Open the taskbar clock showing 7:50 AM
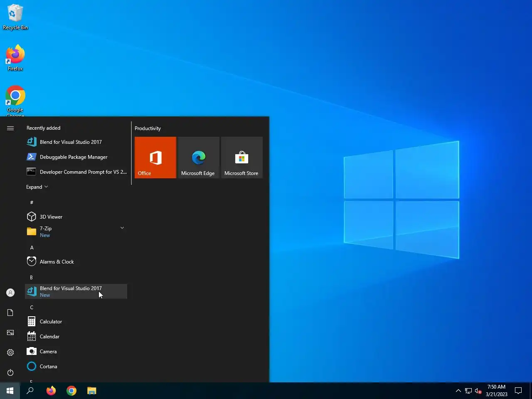The height and width of the screenshot is (399, 532). coord(496,391)
